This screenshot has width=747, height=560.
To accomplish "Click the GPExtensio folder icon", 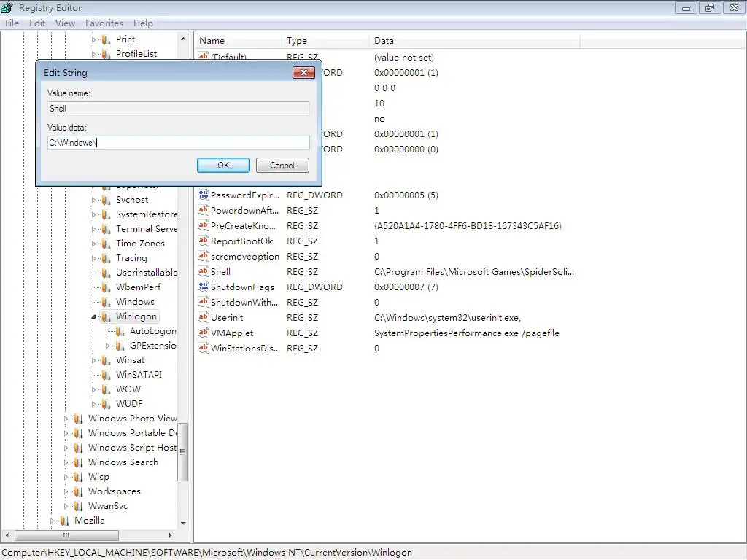I will [x=120, y=346].
